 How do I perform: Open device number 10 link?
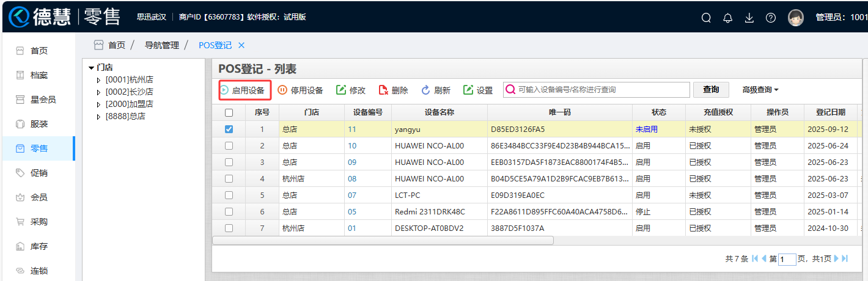(352, 146)
